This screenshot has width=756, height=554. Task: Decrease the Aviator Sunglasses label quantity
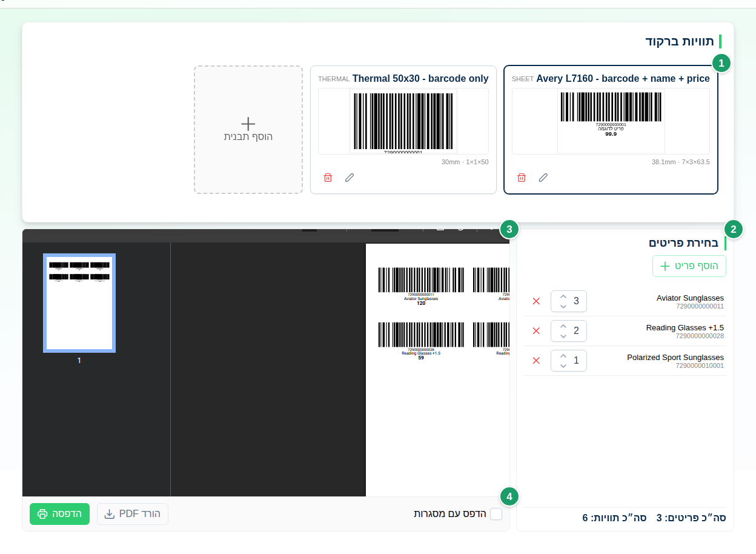point(563,306)
